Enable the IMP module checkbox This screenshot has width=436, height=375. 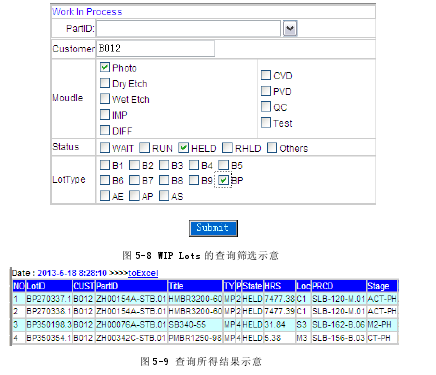tap(105, 115)
